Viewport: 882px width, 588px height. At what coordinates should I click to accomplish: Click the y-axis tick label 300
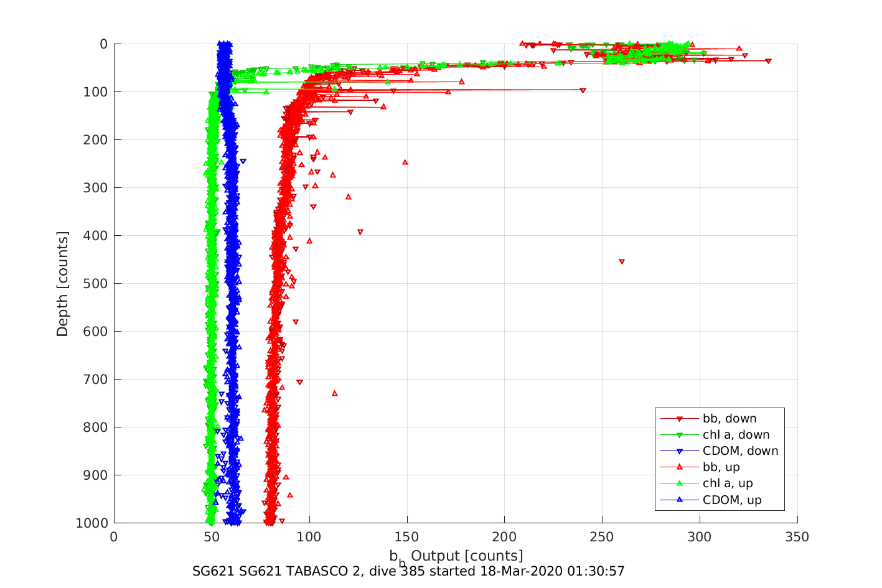(96, 188)
